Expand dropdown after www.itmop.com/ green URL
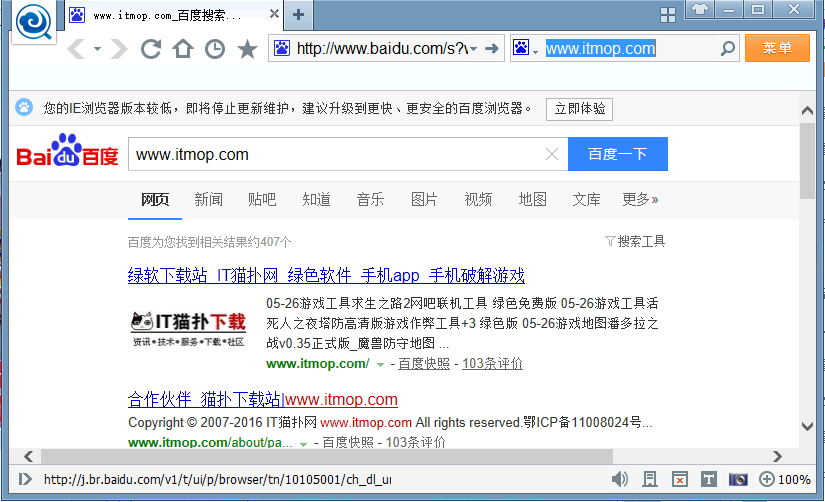825x502 pixels. 380,364
